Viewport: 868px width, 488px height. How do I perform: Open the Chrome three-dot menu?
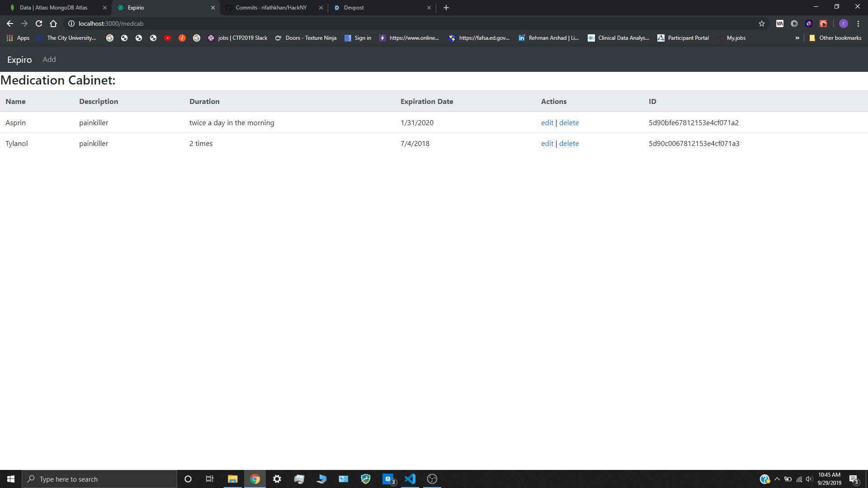coord(858,23)
